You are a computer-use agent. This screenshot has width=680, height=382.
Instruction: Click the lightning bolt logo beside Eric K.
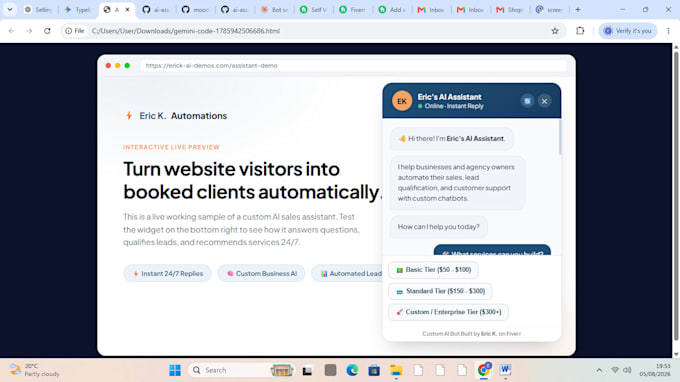tap(129, 115)
